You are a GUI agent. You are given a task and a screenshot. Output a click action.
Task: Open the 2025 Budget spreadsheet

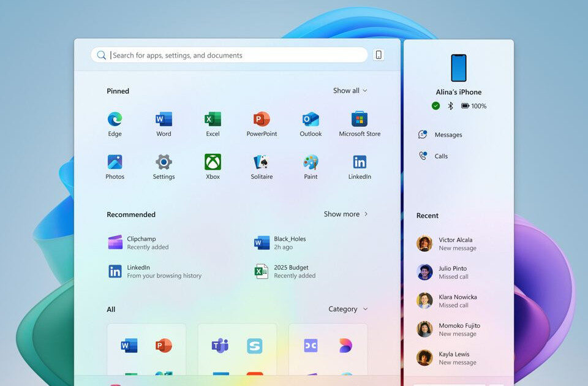point(285,271)
